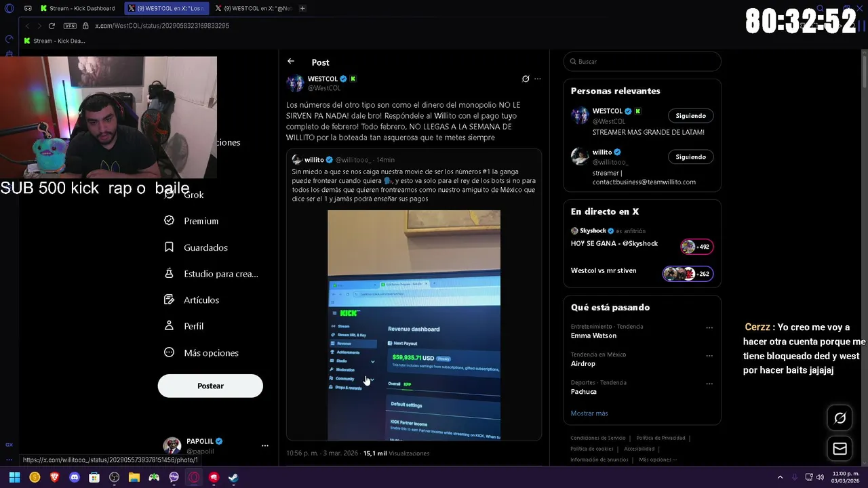This screenshot has height=488, width=868.
Task: Open the volume speaker tray icon
Action: tap(820, 477)
